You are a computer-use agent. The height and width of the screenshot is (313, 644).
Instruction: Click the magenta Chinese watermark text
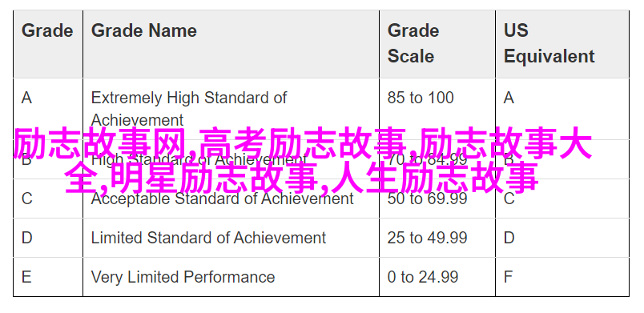click(x=303, y=161)
